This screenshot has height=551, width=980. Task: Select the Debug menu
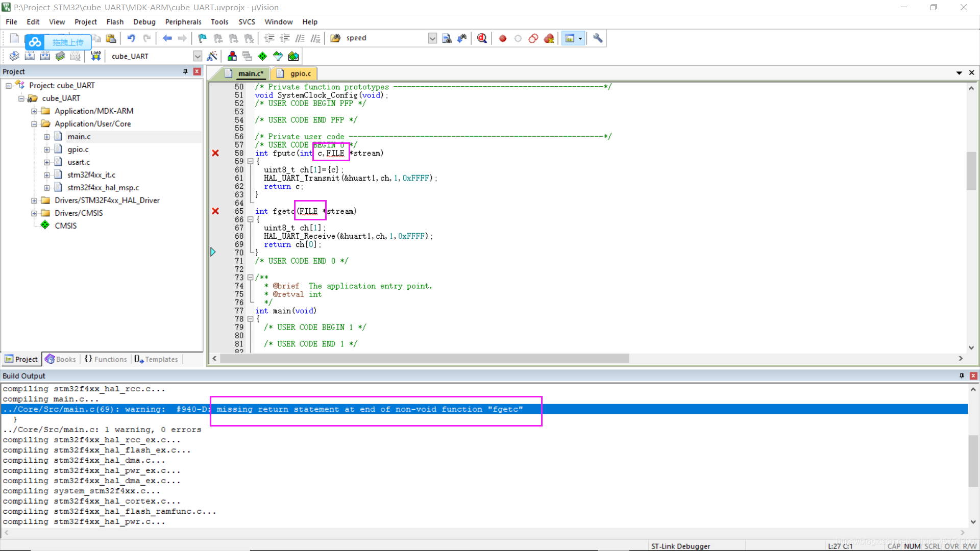pyautogui.click(x=143, y=21)
